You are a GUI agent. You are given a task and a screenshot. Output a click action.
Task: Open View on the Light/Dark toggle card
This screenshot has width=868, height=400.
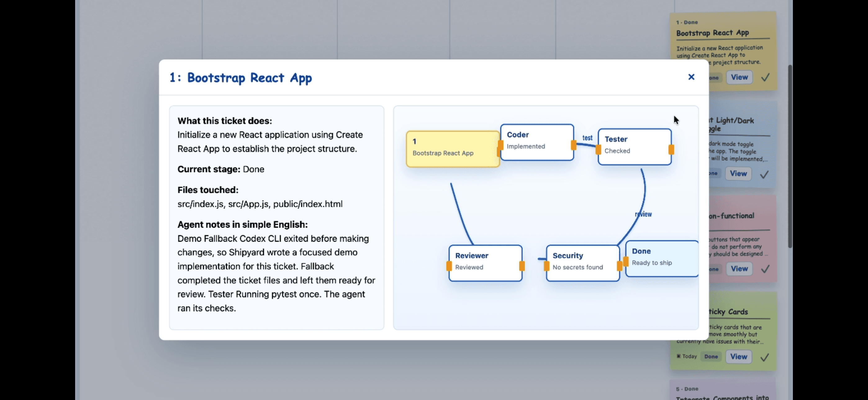pos(738,174)
